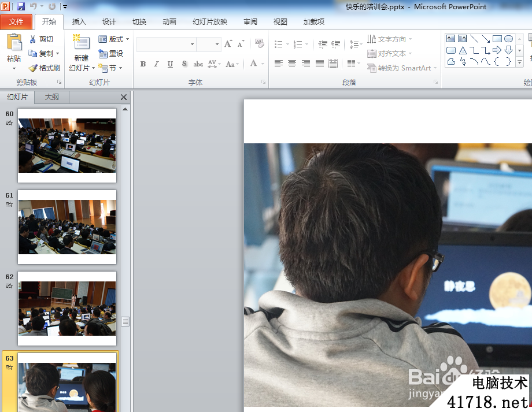Select the right arrow shape in gallery

coord(497,50)
